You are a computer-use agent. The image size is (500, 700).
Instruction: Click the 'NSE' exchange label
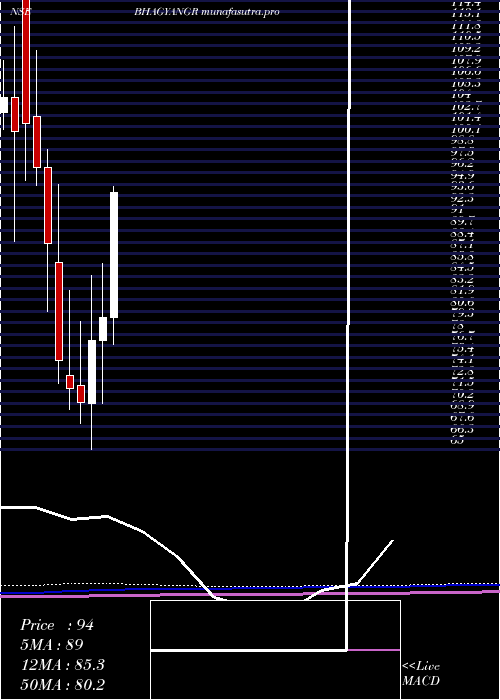[20, 12]
